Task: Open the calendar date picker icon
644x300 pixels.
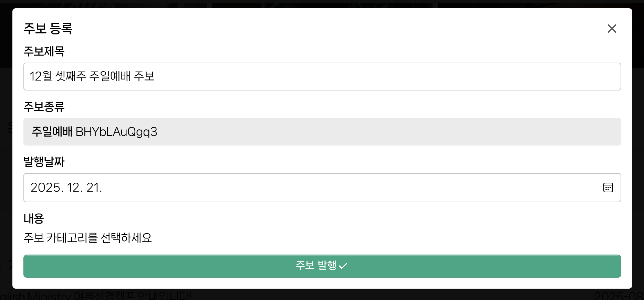Action: coord(608,187)
